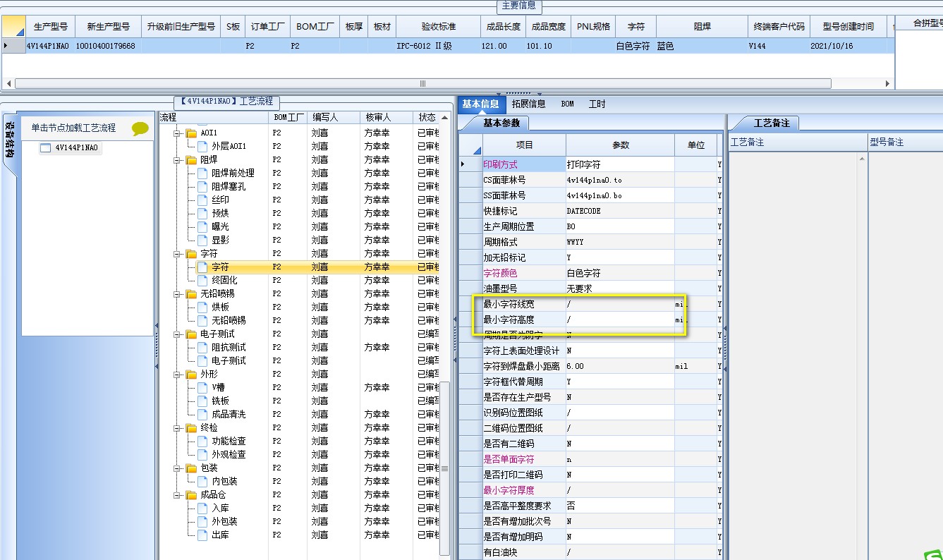The image size is (943, 560).
Task: Sort by the 生产型号 column header
Action: [51, 27]
